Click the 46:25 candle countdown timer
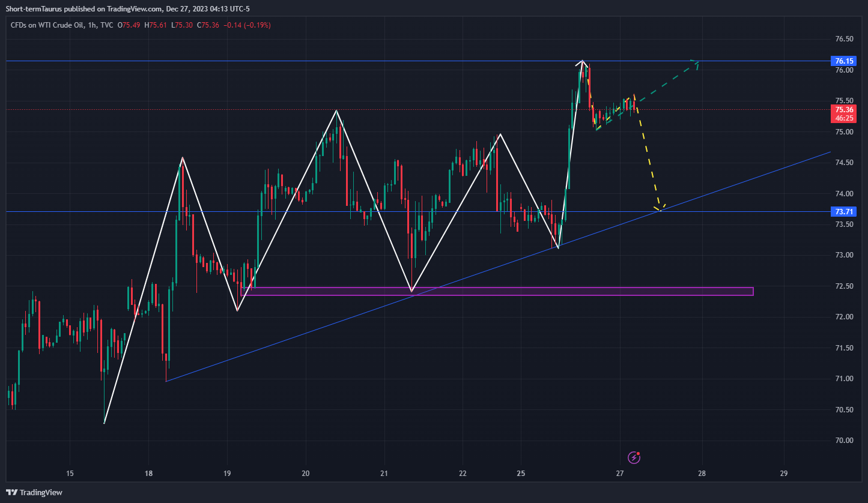The width and height of the screenshot is (868, 503). pyautogui.click(x=843, y=118)
